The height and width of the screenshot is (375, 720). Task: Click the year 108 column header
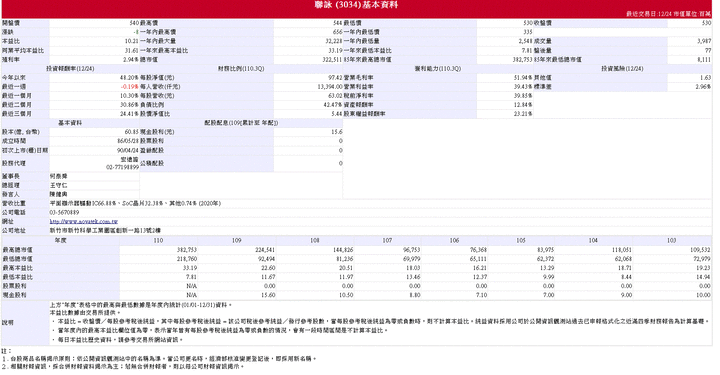315,240
